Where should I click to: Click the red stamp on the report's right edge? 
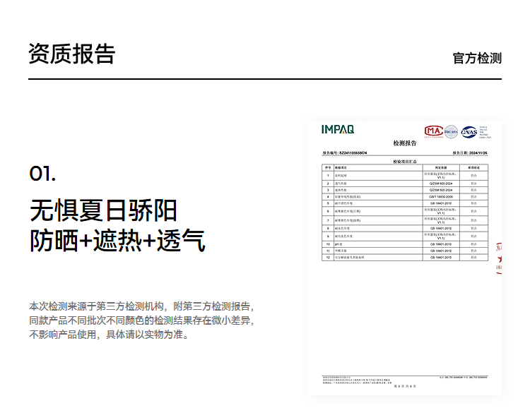tap(499, 258)
